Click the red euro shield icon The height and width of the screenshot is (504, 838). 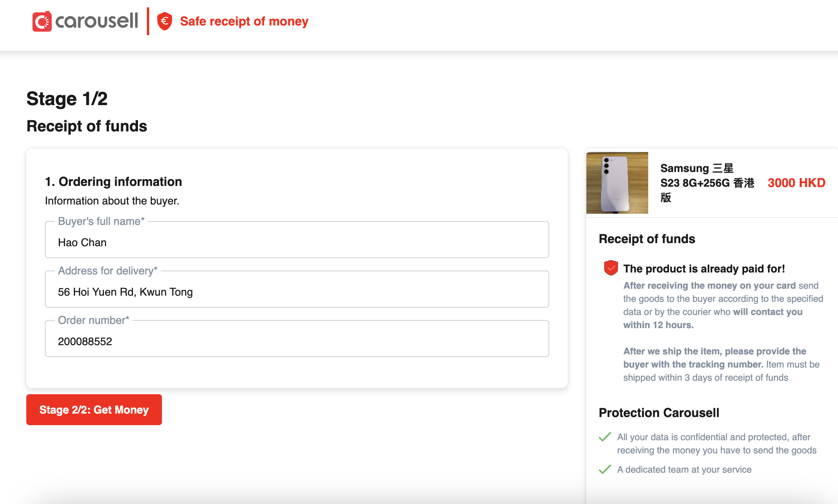(165, 21)
